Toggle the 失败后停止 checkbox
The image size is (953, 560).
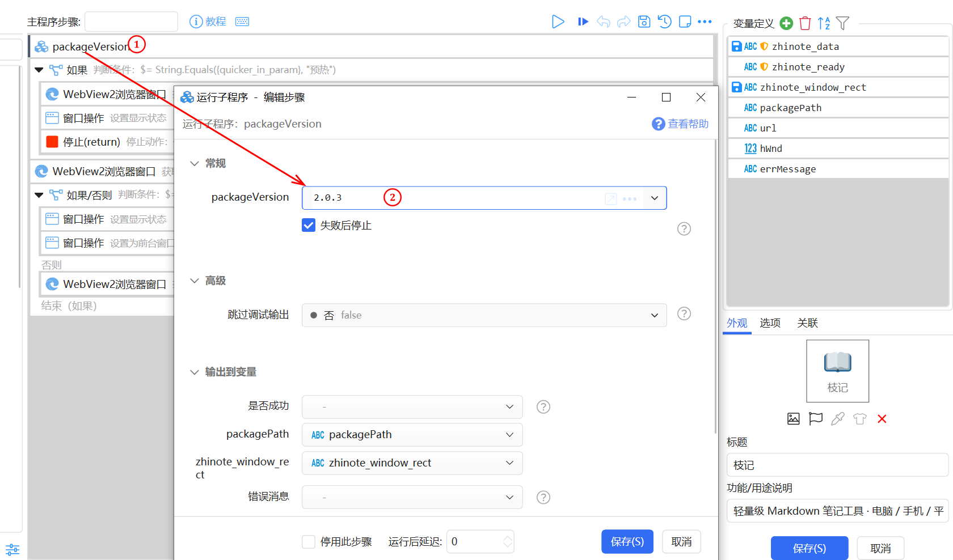click(309, 225)
